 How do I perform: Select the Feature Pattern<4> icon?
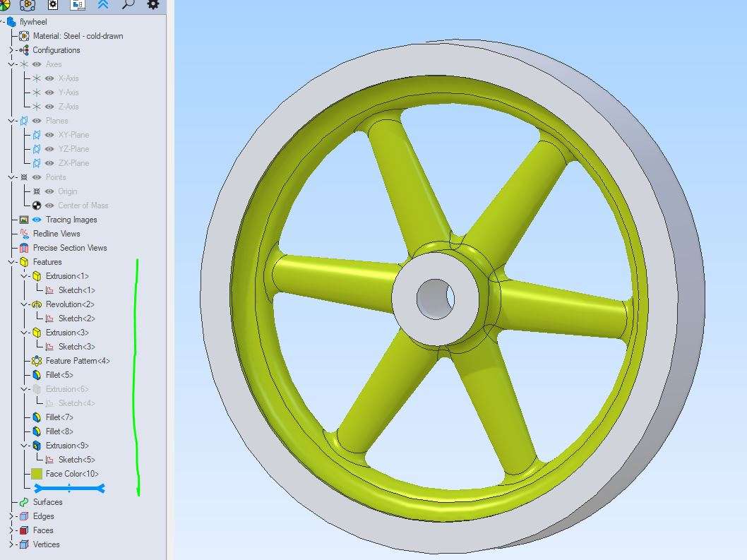[x=37, y=361]
